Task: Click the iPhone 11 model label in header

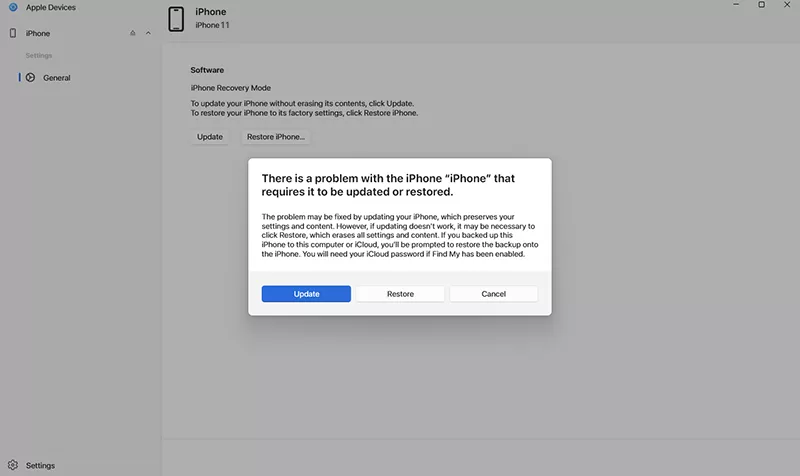Action: pos(212,25)
